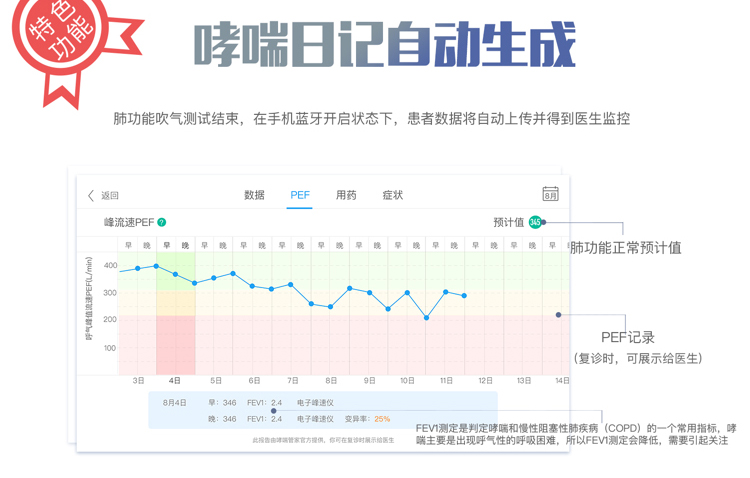Switch to the PEF tab

click(300, 195)
